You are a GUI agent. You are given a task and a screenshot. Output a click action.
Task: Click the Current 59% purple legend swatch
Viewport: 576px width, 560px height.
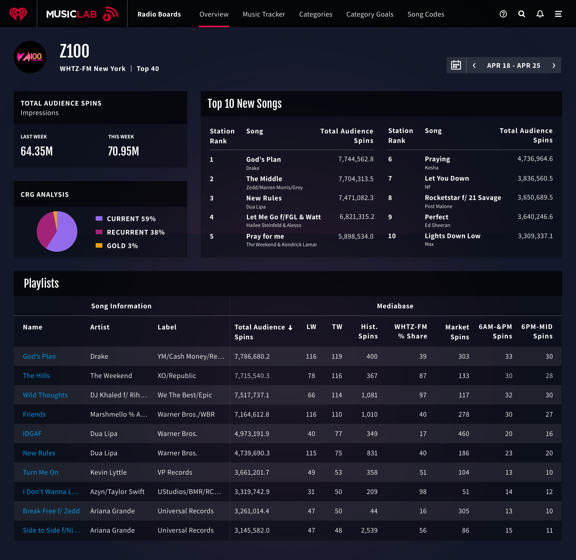(x=99, y=218)
